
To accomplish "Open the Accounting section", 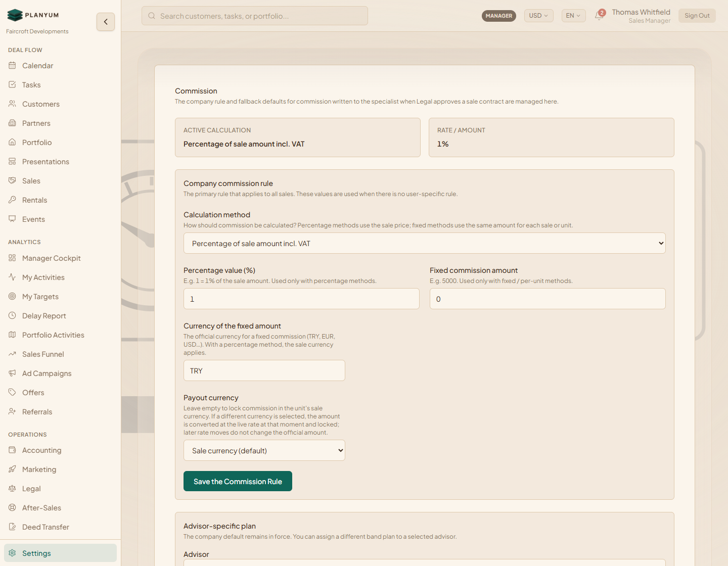I will click(60, 450).
